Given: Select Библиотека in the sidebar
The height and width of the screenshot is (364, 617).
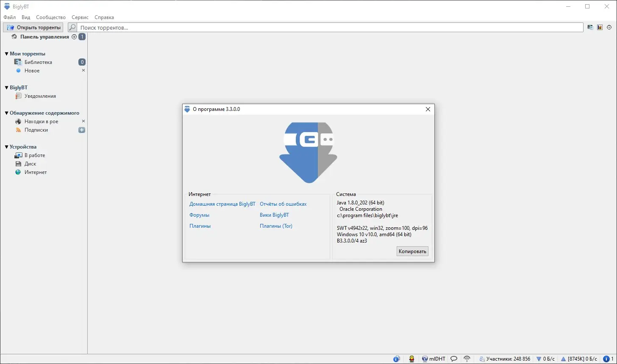Looking at the screenshot, I should click(x=38, y=62).
